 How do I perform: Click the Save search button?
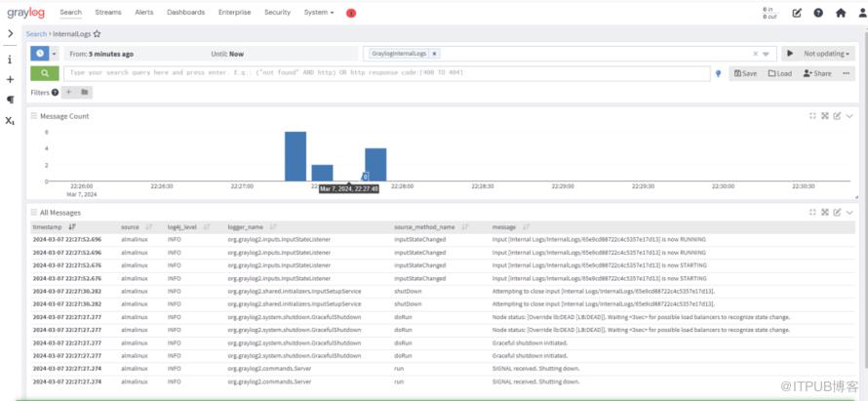tap(745, 73)
